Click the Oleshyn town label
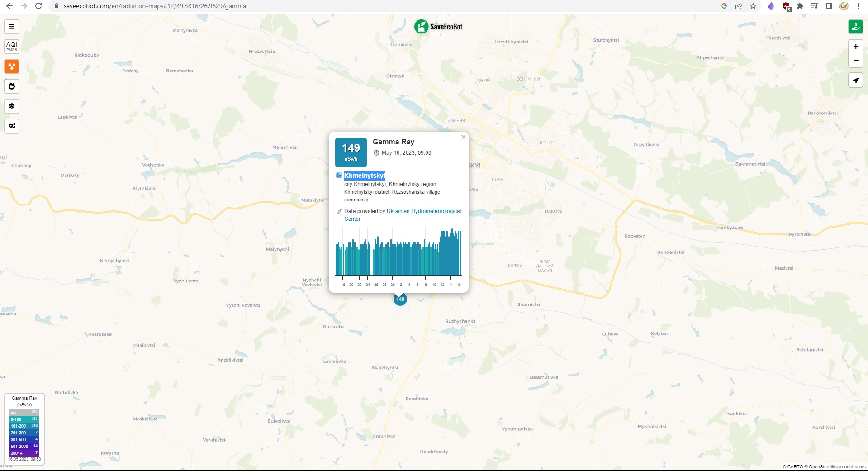 (395, 76)
